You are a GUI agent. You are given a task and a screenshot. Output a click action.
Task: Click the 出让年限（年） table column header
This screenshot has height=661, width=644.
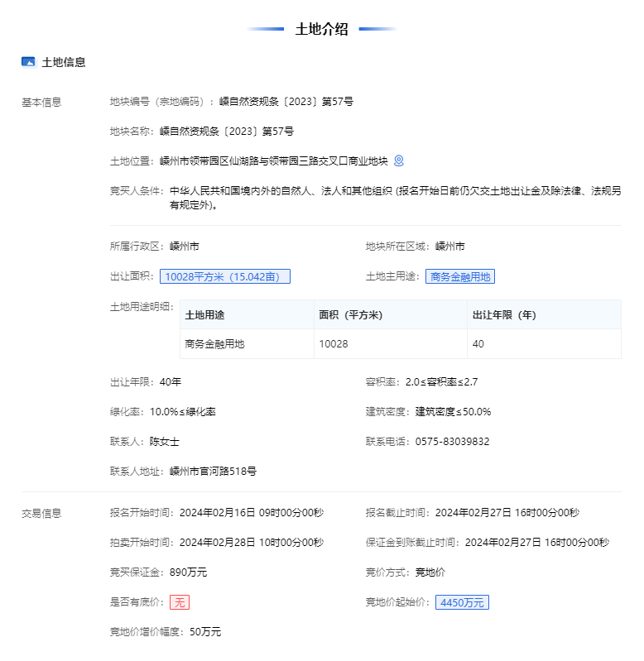click(504, 315)
